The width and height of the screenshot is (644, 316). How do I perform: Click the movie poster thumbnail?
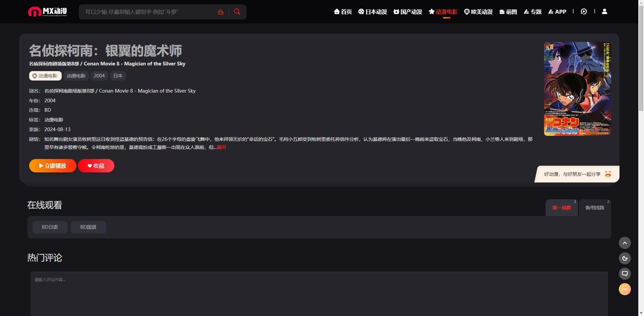coord(577,89)
